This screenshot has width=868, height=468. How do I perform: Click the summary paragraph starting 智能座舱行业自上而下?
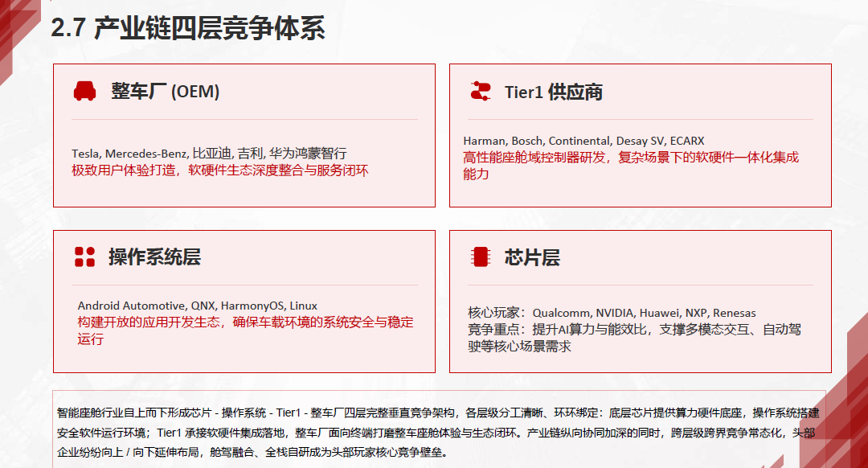pyautogui.click(x=438, y=433)
